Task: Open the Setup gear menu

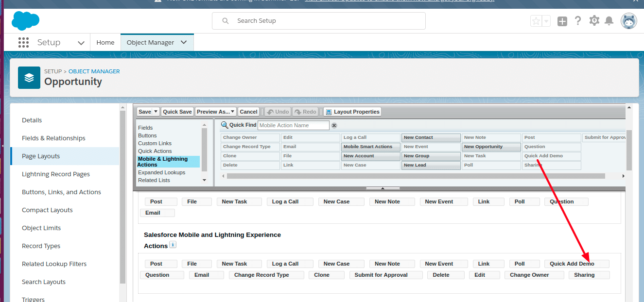Action: click(x=594, y=20)
